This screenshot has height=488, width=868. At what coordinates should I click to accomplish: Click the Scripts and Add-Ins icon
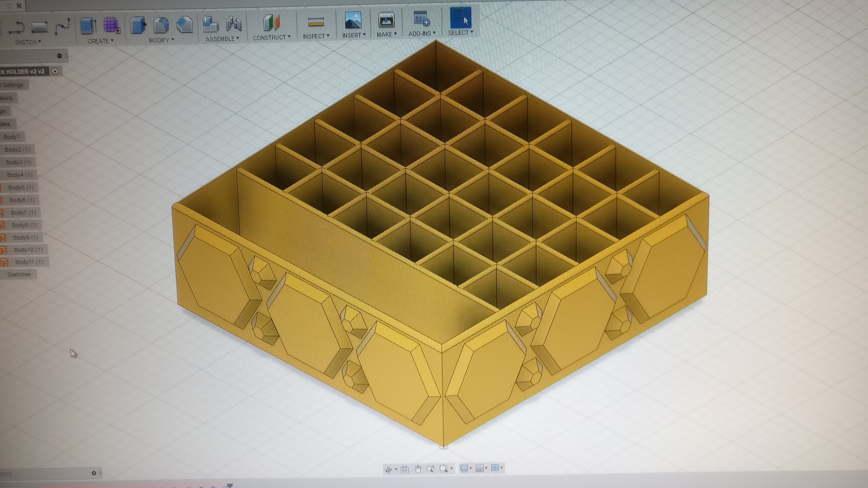pos(421,19)
